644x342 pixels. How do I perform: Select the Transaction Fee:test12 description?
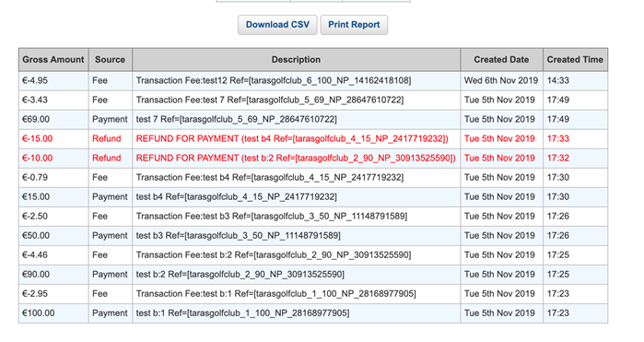tap(274, 80)
